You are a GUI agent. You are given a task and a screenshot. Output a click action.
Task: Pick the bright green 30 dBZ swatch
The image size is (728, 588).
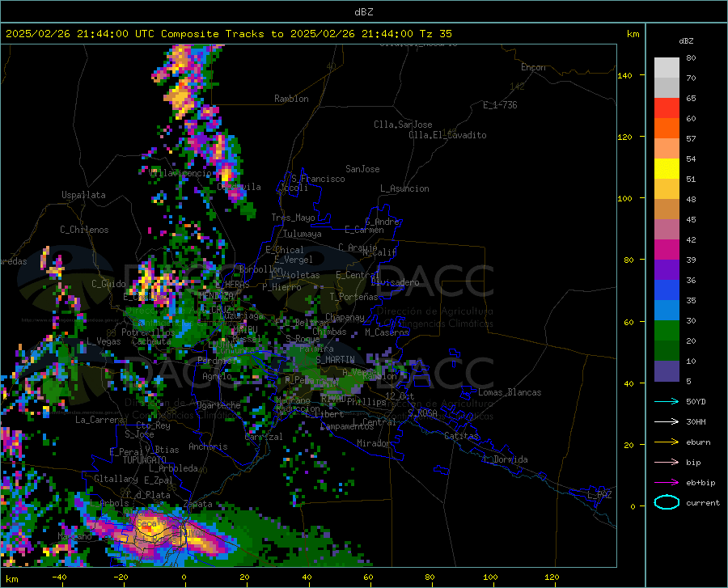pyautogui.click(x=667, y=331)
